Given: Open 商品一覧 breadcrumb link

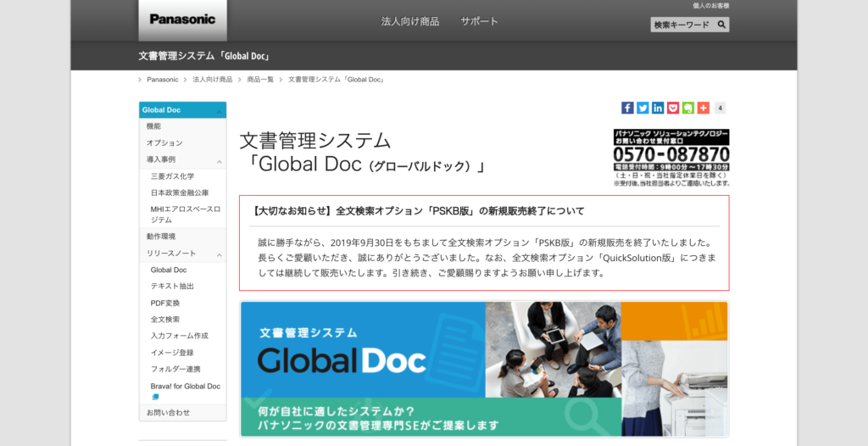Looking at the screenshot, I should click(260, 80).
